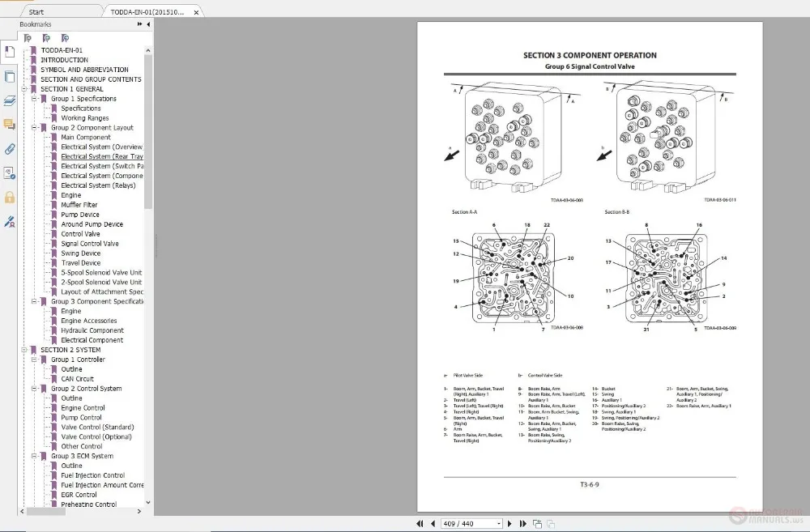This screenshot has height=532, width=810.
Task: Collapse Group 2 Control System bookmark
Action: (x=34, y=389)
